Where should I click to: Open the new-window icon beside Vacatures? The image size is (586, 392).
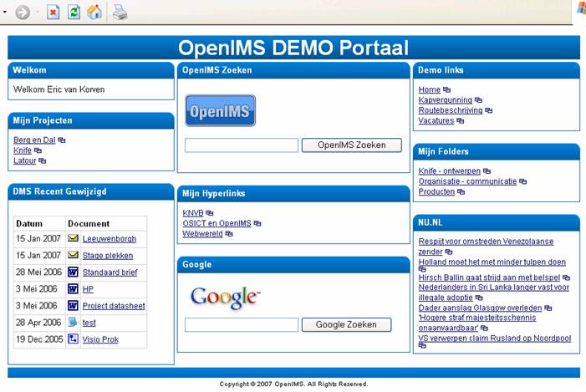[460, 121]
